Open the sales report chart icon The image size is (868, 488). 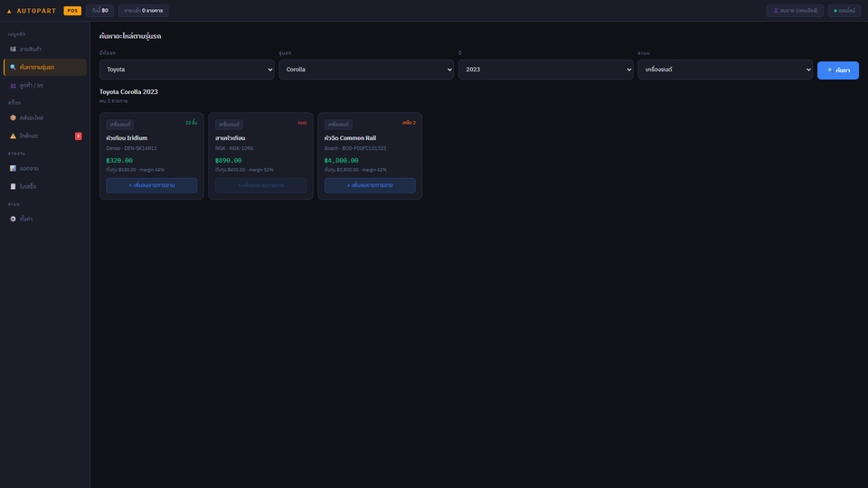13,168
